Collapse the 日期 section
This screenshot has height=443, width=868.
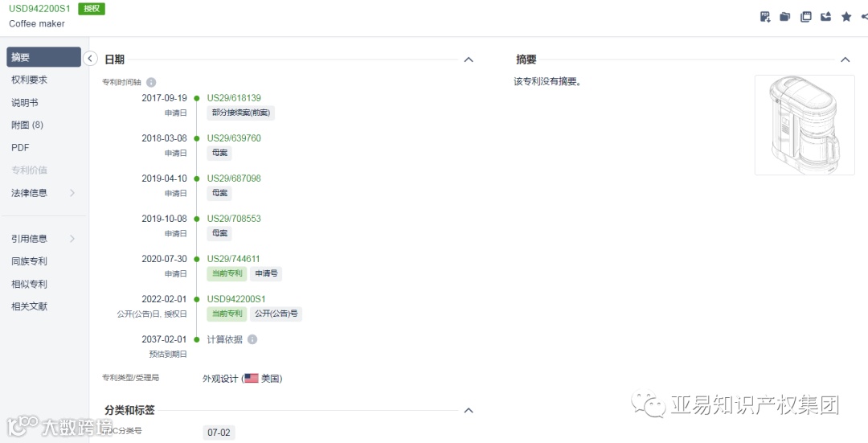469,59
